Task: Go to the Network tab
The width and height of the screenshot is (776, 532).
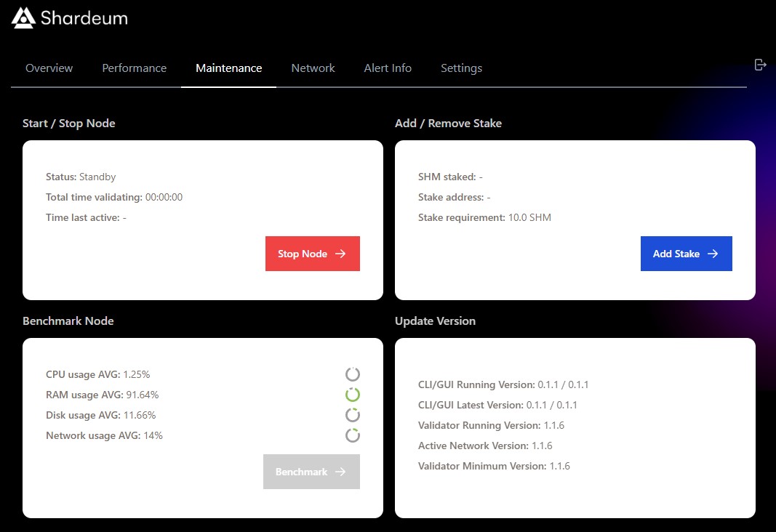Action: (x=313, y=68)
